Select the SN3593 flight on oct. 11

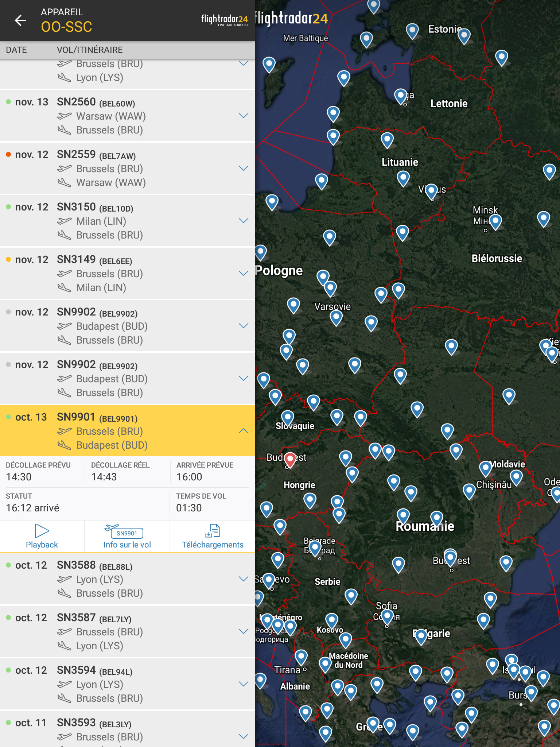point(128,729)
